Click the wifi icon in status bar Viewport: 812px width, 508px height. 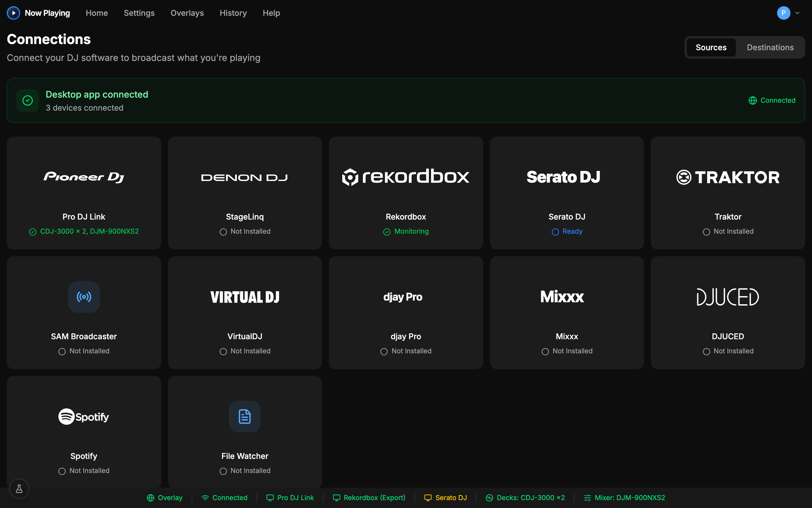(205, 498)
